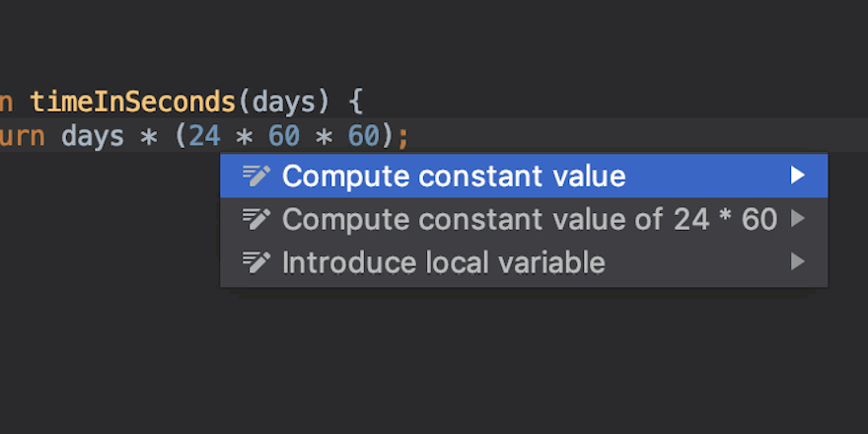
Task: Click the opening parenthesis before 24
Action: click(181, 135)
